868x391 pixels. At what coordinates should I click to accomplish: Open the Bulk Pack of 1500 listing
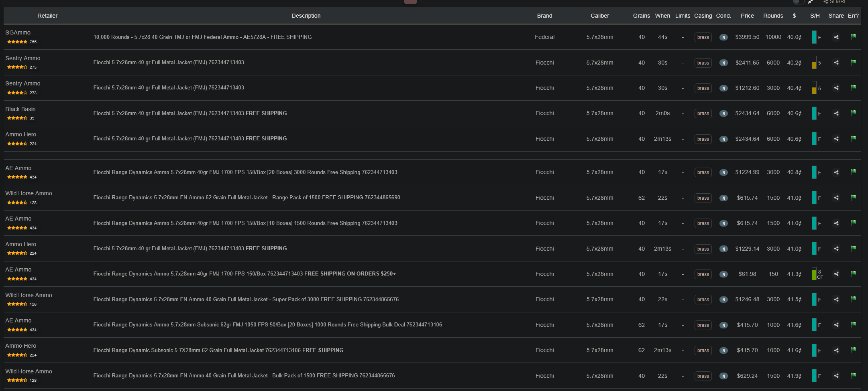(244, 375)
